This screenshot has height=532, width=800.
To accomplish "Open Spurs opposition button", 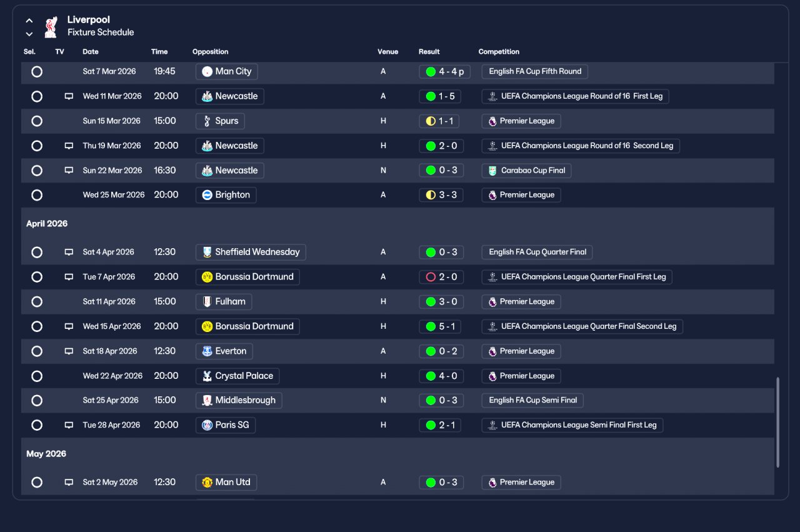I will [220, 121].
